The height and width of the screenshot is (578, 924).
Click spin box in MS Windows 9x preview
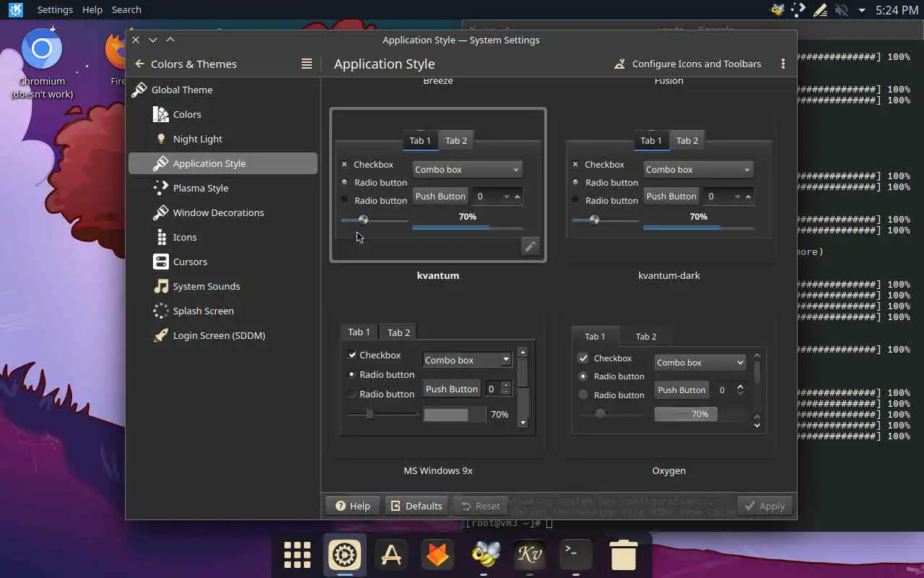point(498,389)
